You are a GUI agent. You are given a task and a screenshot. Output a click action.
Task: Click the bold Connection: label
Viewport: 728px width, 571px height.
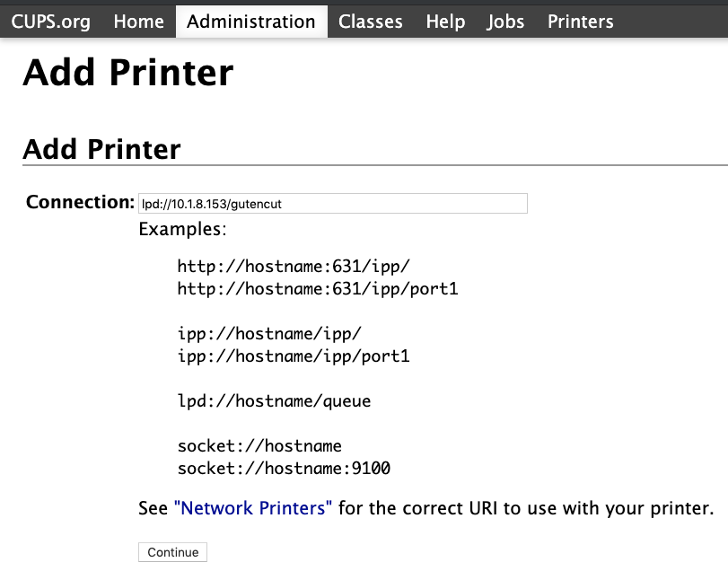80,202
